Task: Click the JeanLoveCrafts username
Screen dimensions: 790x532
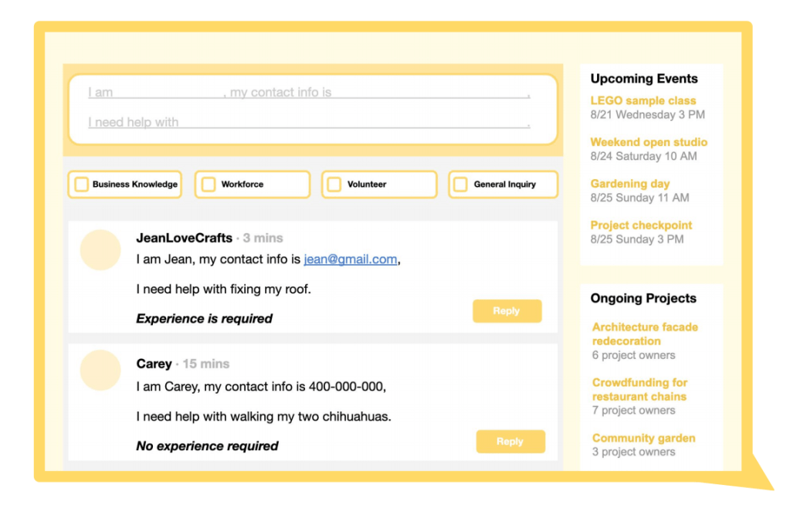Action: pyautogui.click(x=184, y=238)
